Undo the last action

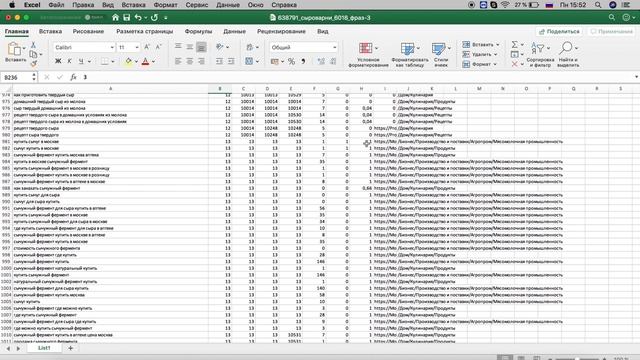tap(138, 18)
